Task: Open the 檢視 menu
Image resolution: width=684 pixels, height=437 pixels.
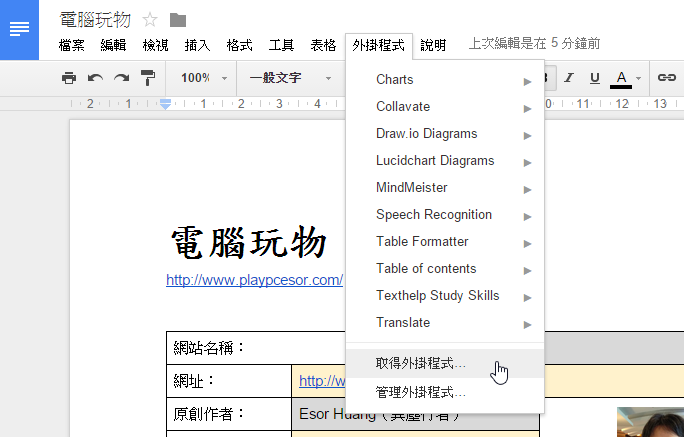Action: (155, 45)
